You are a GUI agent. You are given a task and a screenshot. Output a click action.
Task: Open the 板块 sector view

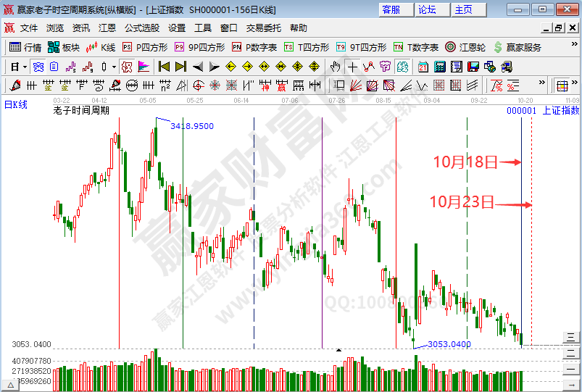64,47
